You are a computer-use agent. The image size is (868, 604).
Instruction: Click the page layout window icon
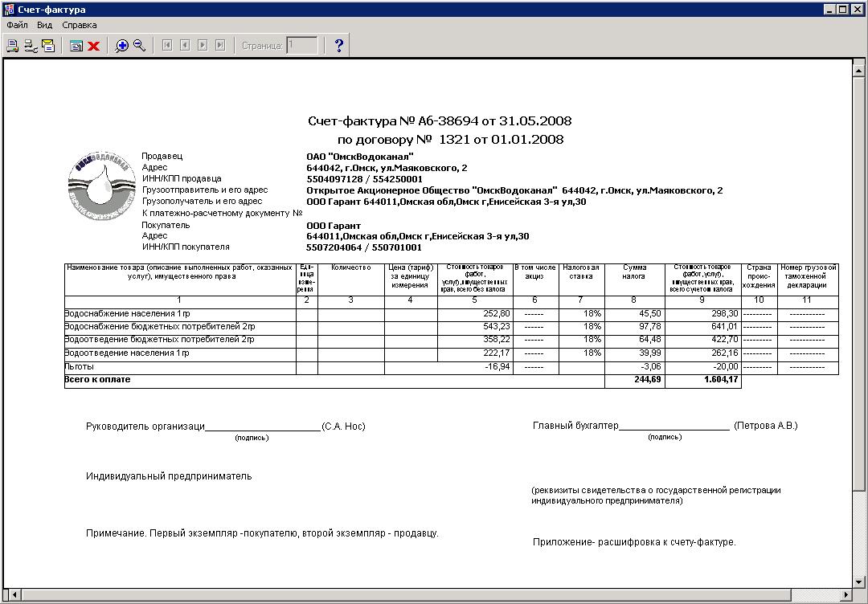(x=76, y=46)
